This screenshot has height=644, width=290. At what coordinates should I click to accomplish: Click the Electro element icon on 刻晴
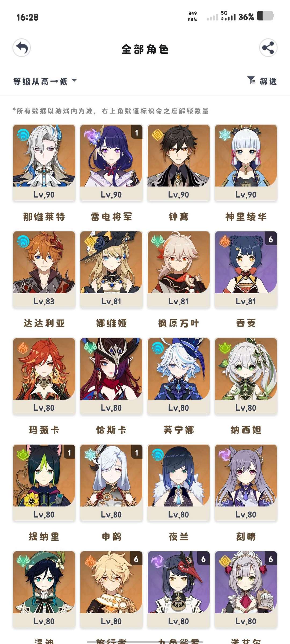tap(224, 454)
